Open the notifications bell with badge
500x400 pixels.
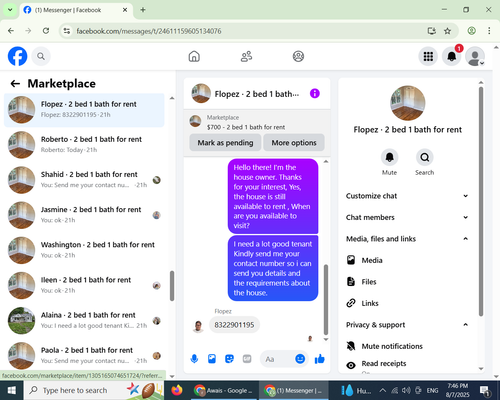[x=452, y=56]
